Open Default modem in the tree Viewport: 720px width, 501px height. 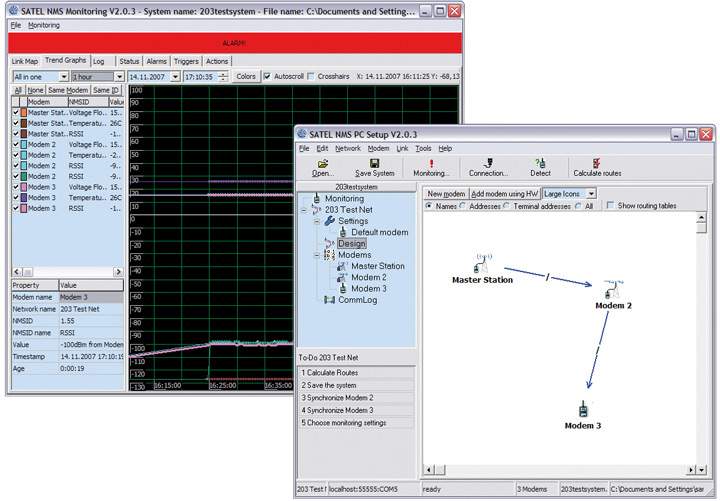[x=380, y=232]
